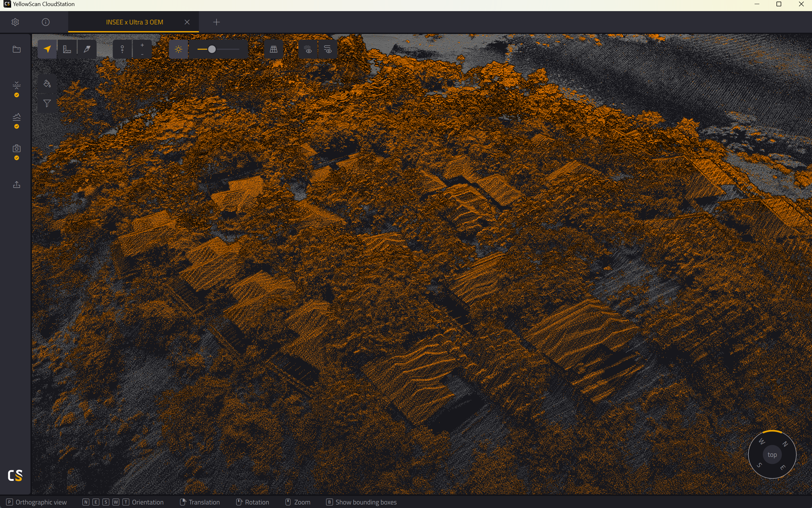Image resolution: width=812 pixels, height=508 pixels.
Task: Click the T key hint icon
Action: [126, 502]
